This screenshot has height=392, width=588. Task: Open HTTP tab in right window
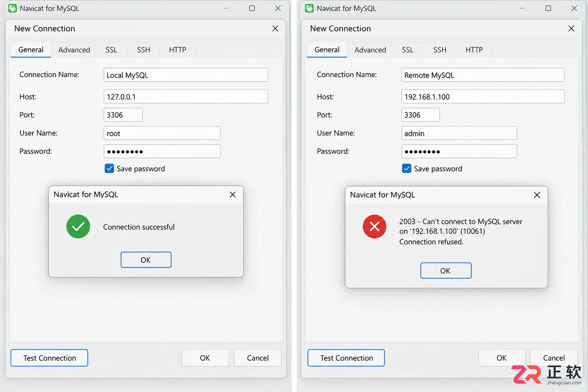(474, 50)
